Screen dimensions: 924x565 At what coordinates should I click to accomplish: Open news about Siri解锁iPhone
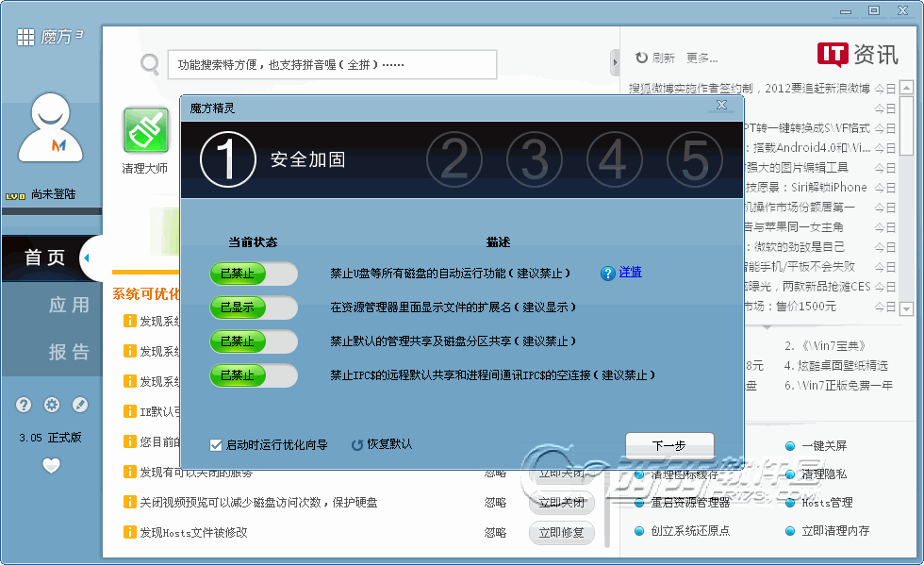805,188
